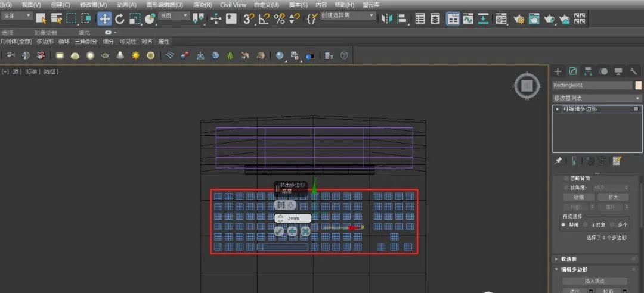
Task: Select the 子对象 preview selection radio
Action: [x=586, y=225]
